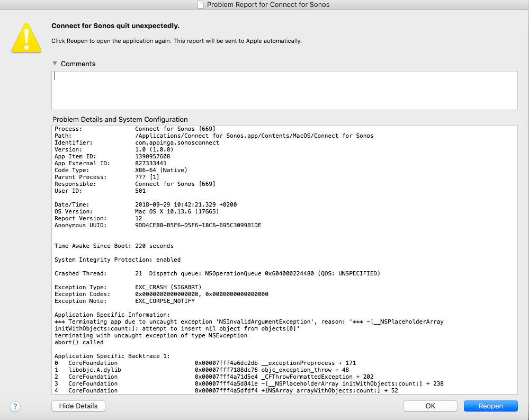Click the User ID value '501'
The width and height of the screenshot is (529, 420).
(x=140, y=191)
